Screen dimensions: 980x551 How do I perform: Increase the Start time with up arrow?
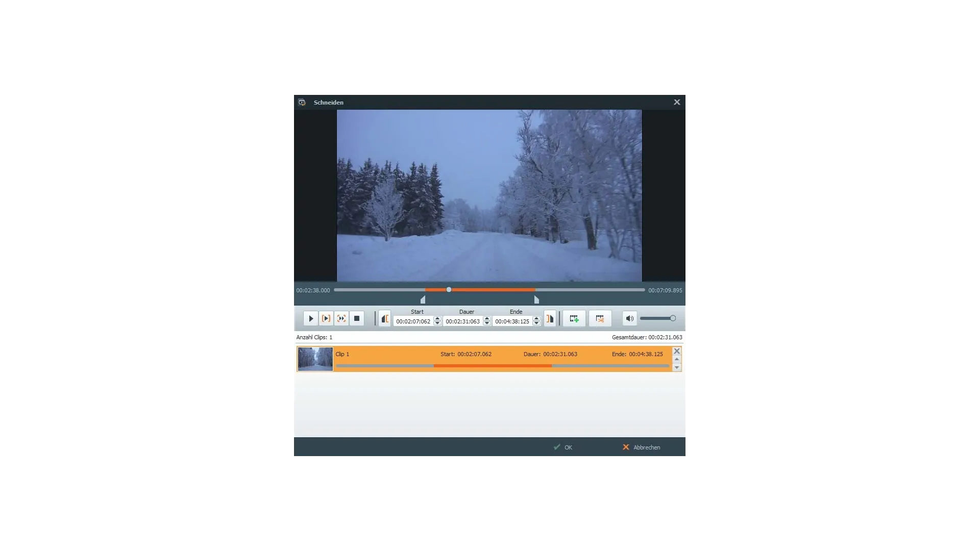point(437,319)
